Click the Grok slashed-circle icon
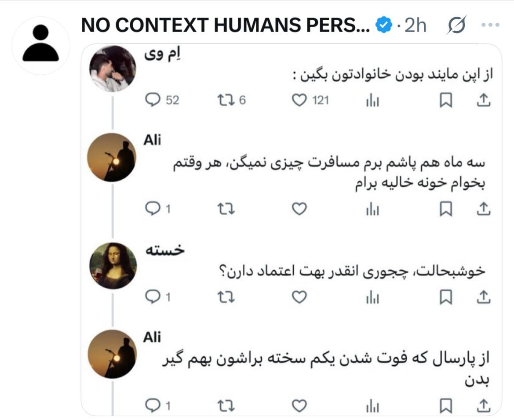The image size is (514, 420). 455,26
